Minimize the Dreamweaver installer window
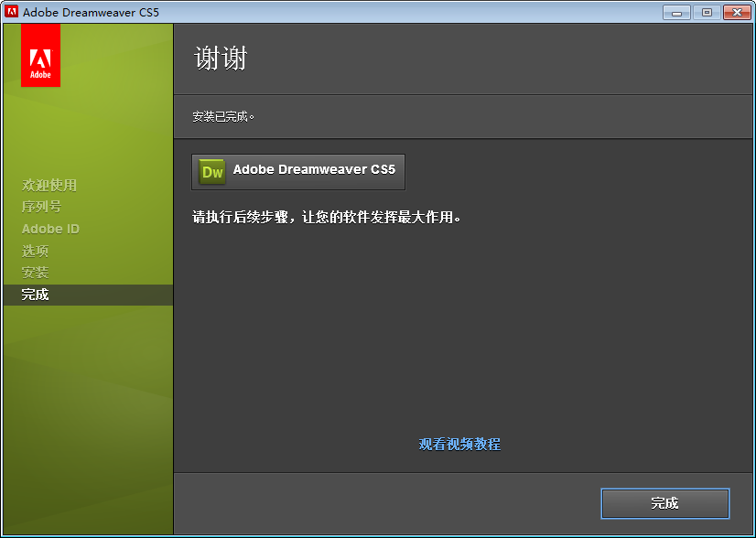Image resolution: width=756 pixels, height=538 pixels. coord(676,13)
